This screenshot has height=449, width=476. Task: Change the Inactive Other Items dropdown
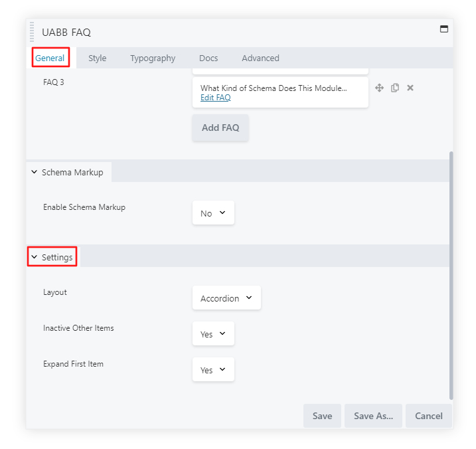(213, 334)
